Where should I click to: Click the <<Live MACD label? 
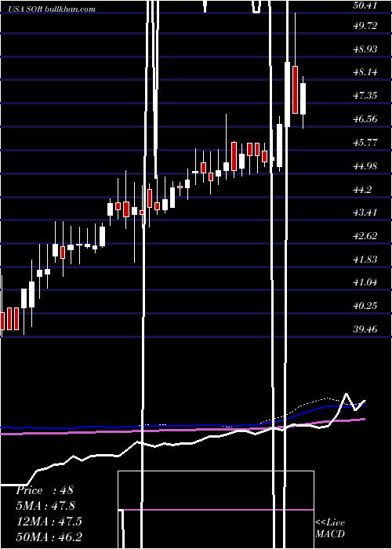330,528
